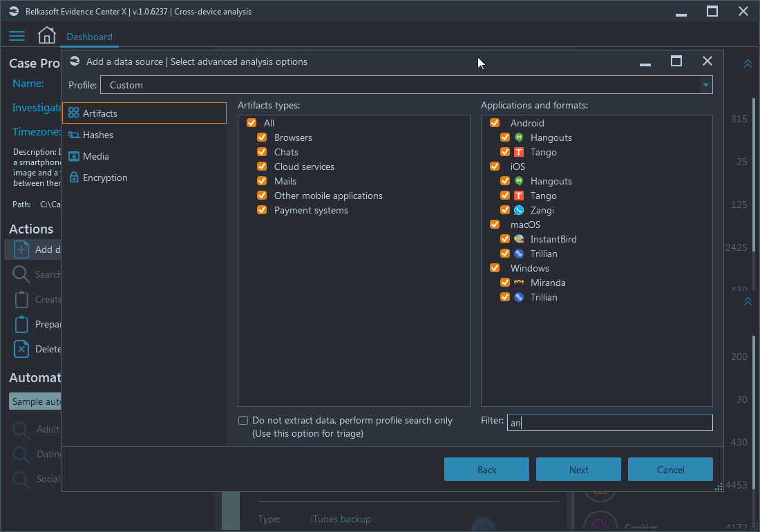
Task: Click the Zangi app icon
Action: (x=519, y=210)
